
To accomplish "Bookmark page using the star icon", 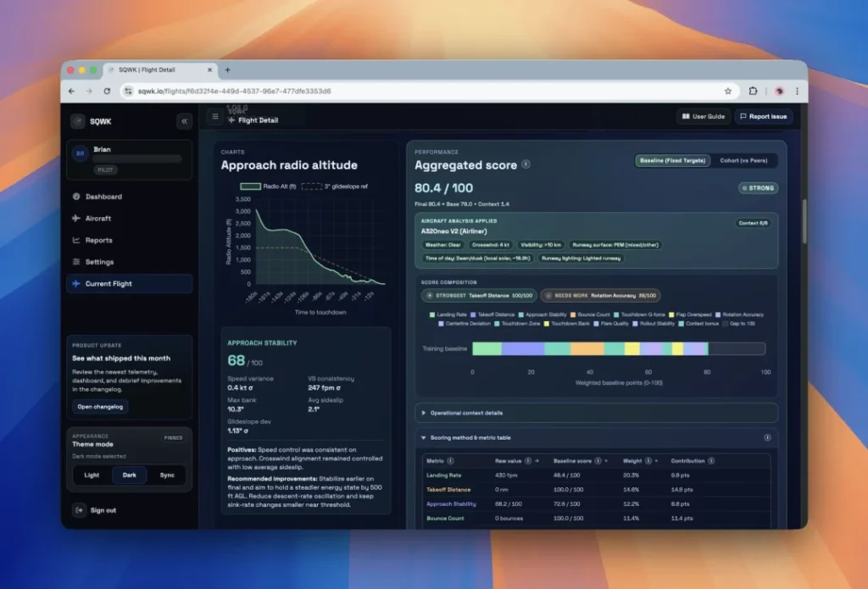I will 728,91.
